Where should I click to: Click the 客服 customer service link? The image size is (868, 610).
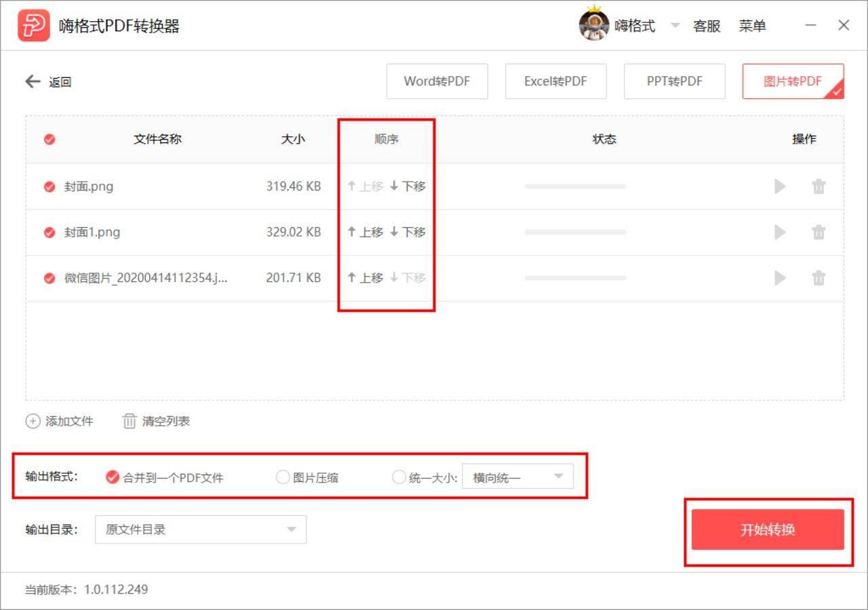707,26
